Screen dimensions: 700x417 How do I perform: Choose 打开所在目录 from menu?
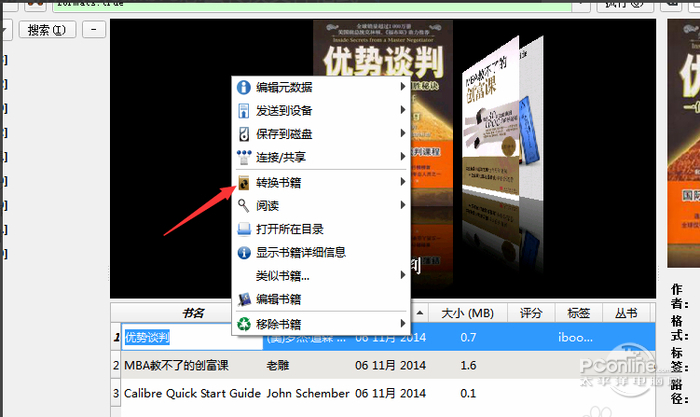point(321,229)
